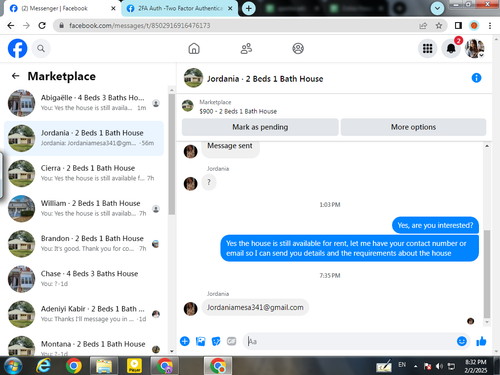Open Chrome three-dot menu

[490, 26]
